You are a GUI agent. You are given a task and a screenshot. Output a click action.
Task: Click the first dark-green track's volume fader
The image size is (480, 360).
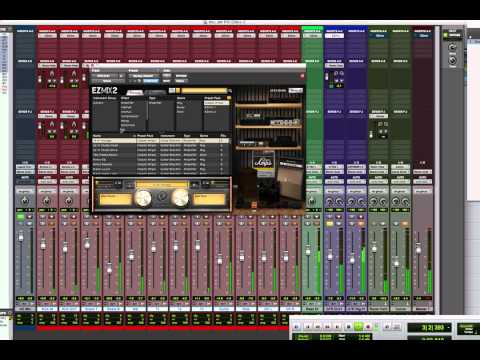pos(374,248)
